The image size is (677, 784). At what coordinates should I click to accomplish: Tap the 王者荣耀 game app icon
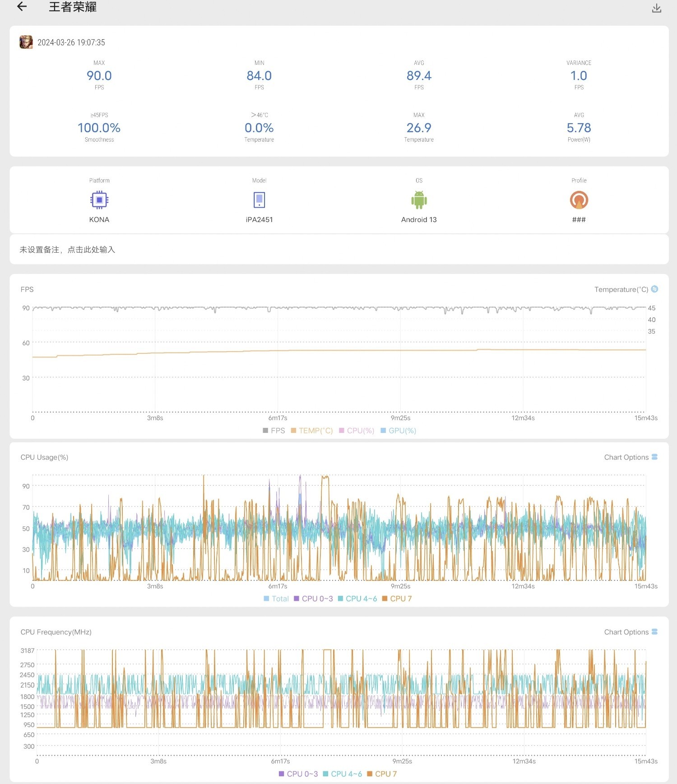pyautogui.click(x=26, y=42)
